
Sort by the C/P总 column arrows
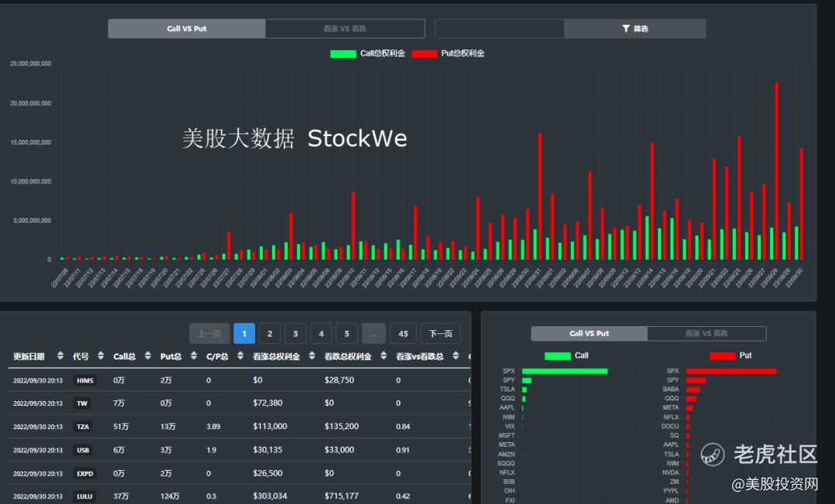240,356
